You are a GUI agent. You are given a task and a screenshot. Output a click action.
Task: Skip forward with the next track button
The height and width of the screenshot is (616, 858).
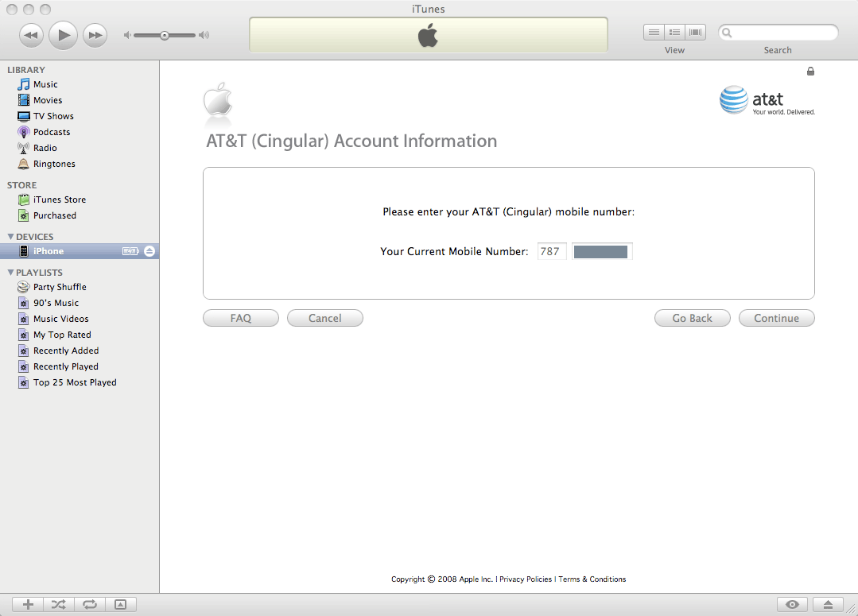[95, 36]
